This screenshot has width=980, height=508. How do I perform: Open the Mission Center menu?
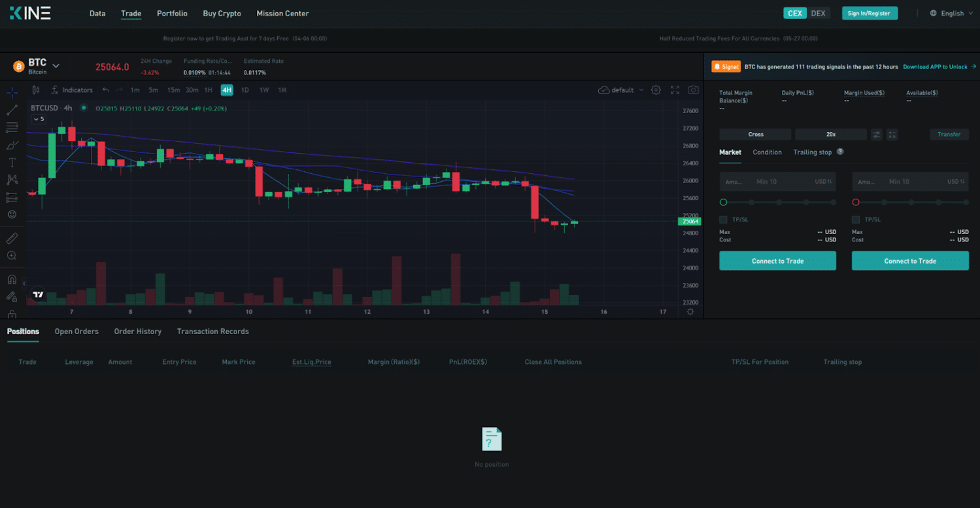point(282,13)
